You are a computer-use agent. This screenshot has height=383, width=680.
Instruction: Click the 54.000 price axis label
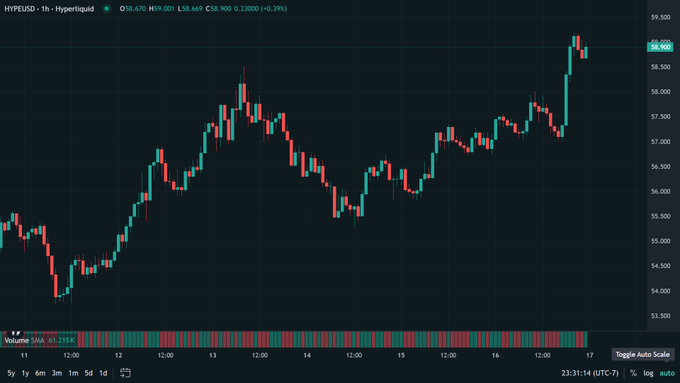pyautogui.click(x=660, y=291)
